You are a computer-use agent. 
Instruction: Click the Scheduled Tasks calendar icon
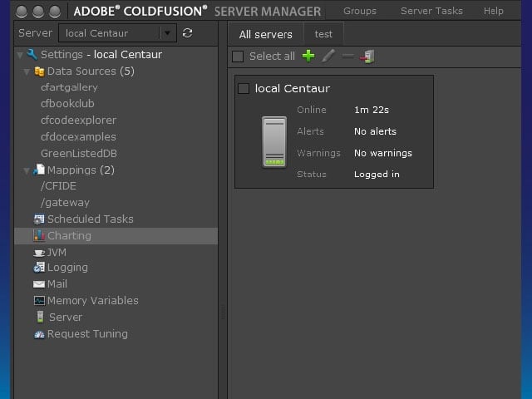(39, 219)
